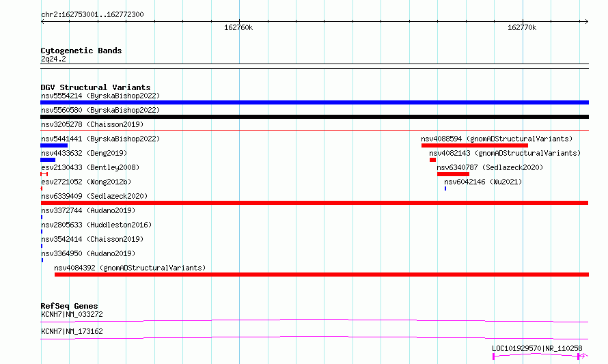Click the nsv5554214 blue variant bar
Viewport: 608px width, 364px height.
(x=314, y=102)
